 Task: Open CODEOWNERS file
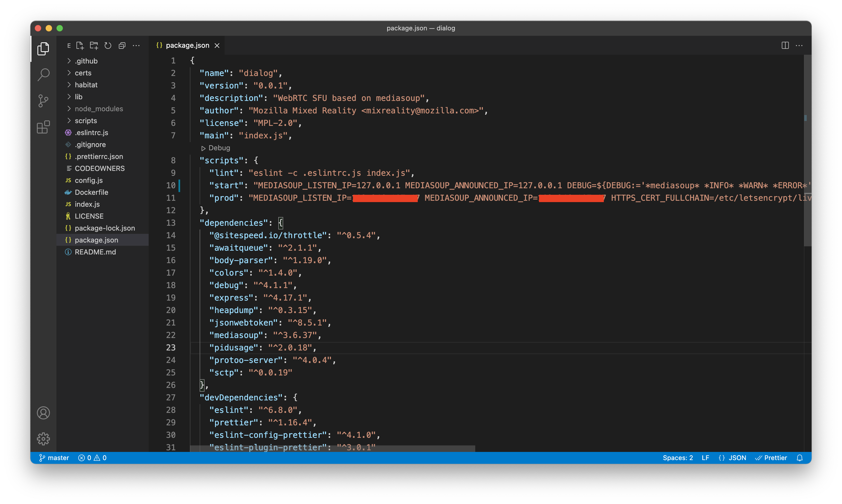[x=103, y=168]
